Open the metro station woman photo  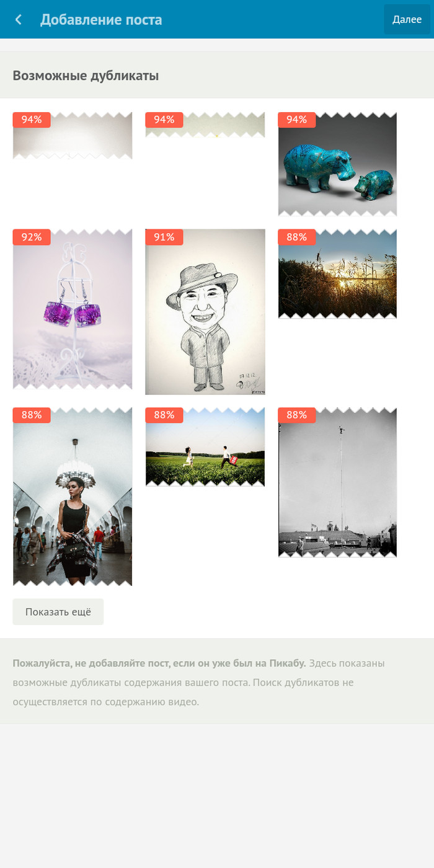click(73, 497)
